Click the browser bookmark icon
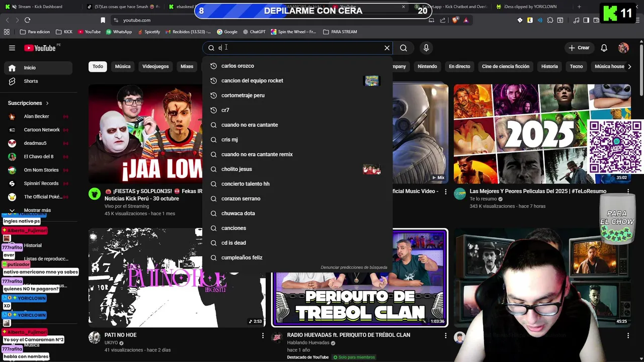The image size is (644, 362). 103,20
